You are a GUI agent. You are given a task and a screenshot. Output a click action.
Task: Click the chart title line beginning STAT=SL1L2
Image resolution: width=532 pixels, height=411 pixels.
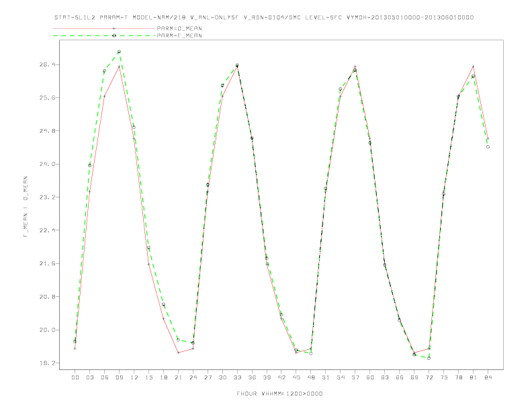(x=263, y=17)
